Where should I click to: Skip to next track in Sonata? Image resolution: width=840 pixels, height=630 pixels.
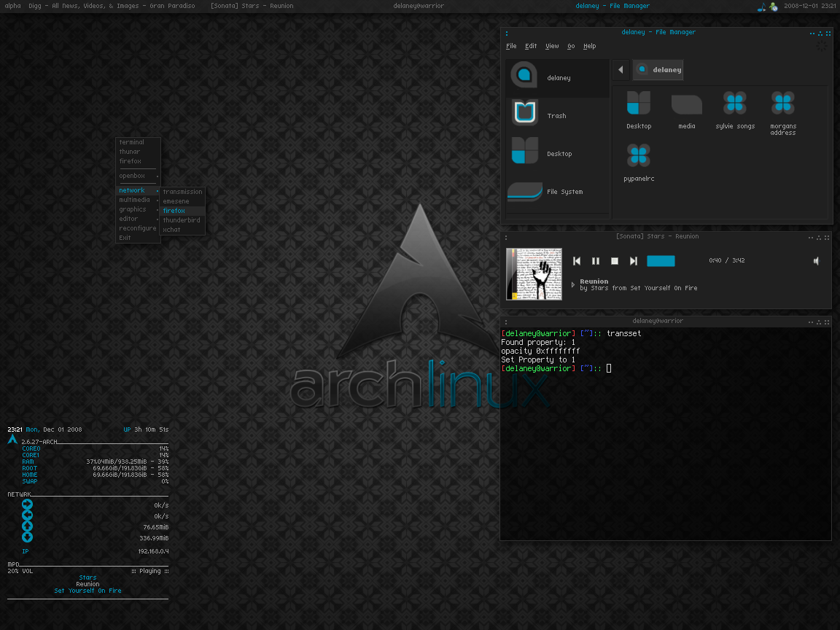click(x=633, y=261)
